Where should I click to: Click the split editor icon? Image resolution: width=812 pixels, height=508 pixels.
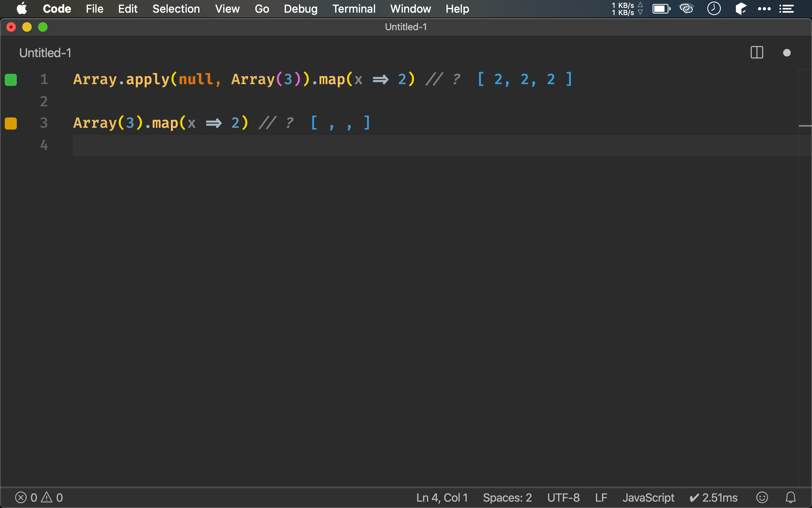pos(756,53)
